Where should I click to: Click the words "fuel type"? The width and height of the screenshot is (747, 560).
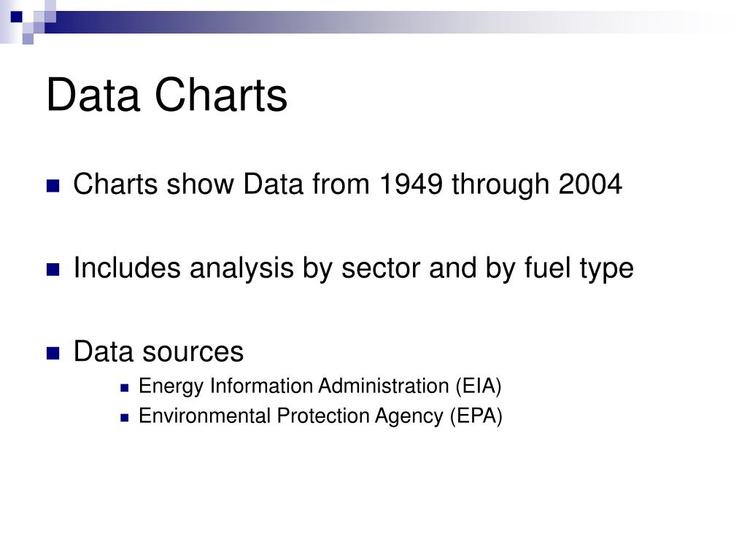578,268
